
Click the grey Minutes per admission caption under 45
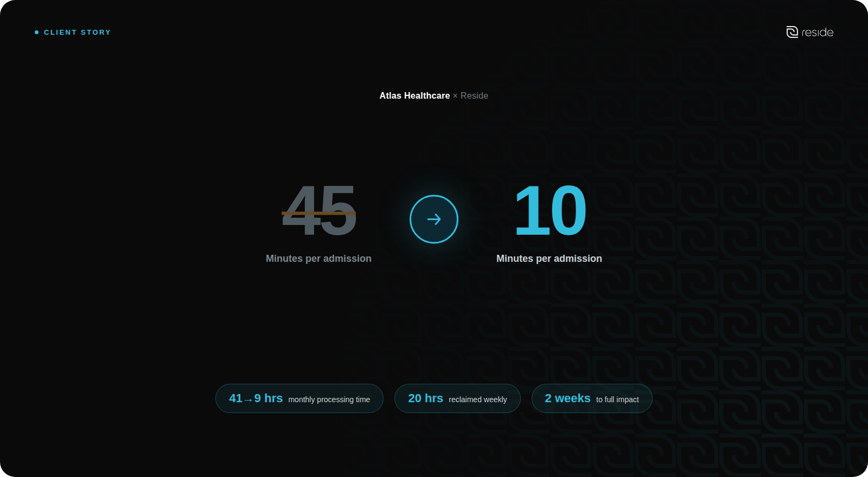pyautogui.click(x=318, y=259)
